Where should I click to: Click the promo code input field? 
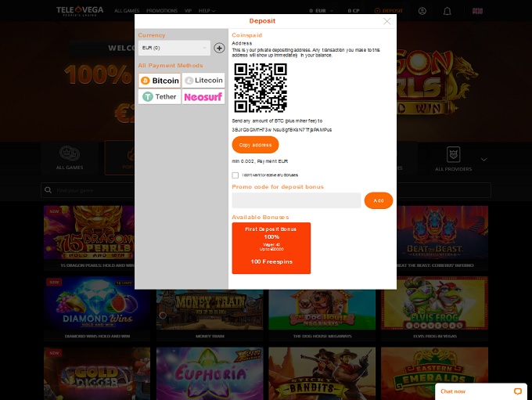(x=297, y=200)
